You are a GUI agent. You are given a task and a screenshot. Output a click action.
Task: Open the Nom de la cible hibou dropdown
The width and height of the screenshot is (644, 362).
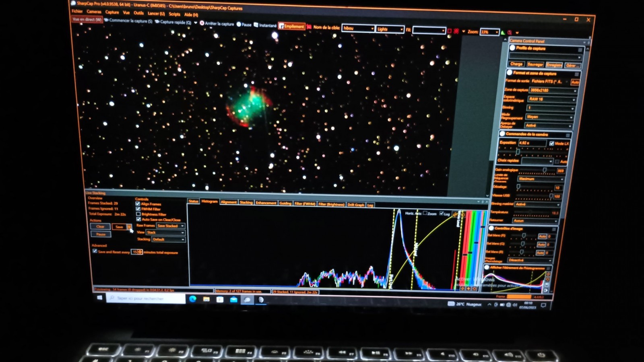(358, 28)
